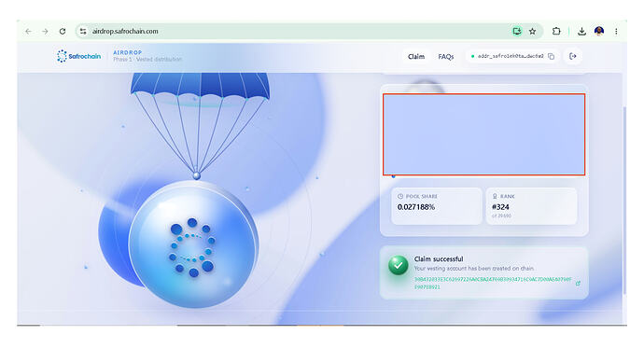Click the Safrochain logo
This screenshot has width=644, height=362.
78,56
